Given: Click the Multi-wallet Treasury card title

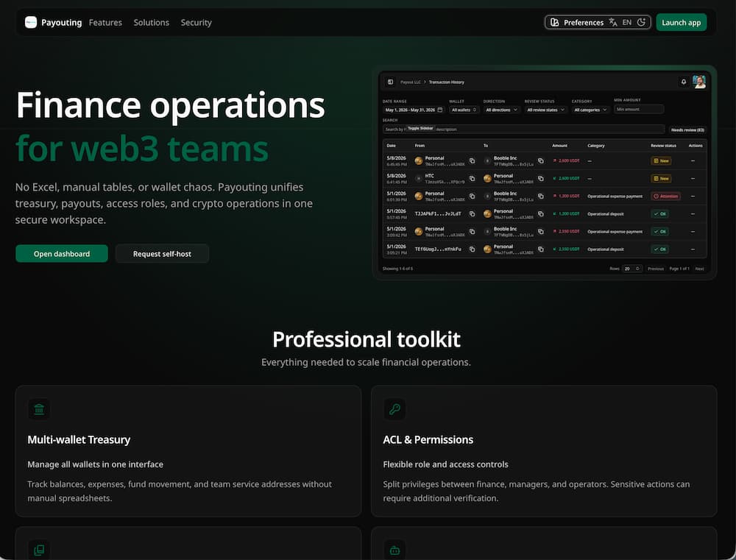Looking at the screenshot, I should pyautogui.click(x=79, y=440).
